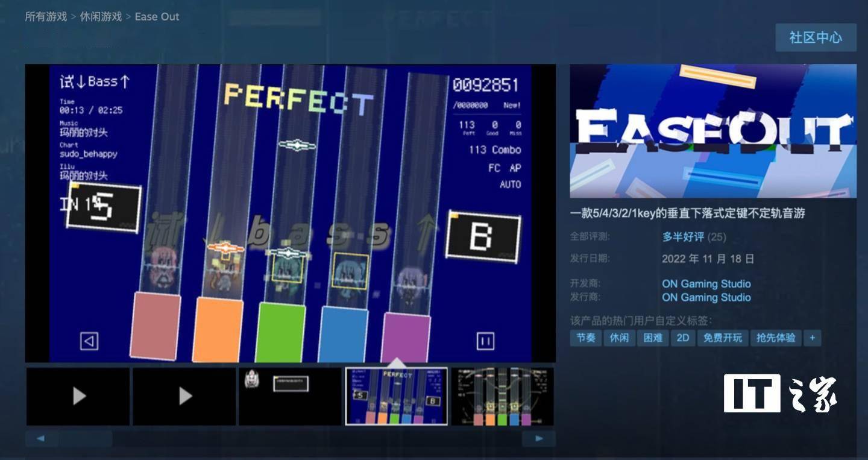Play the second video thumbnail
Screen dimensions: 868x460
pos(184,396)
